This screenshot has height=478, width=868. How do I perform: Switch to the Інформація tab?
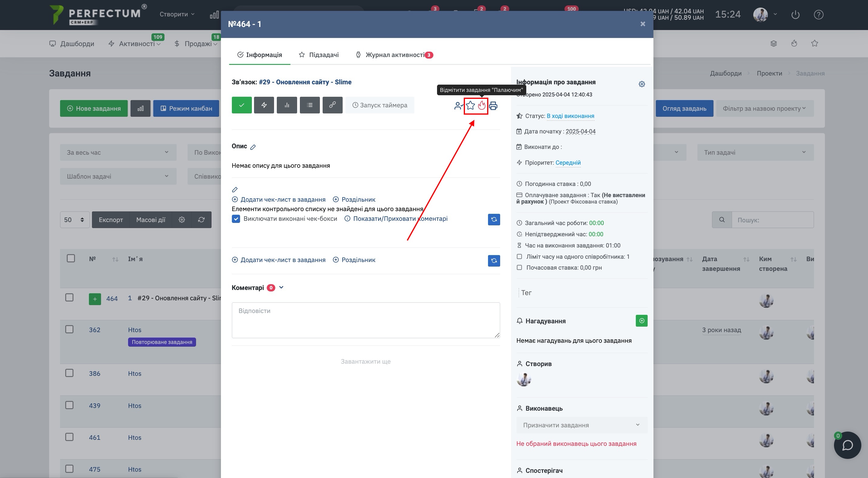pos(260,55)
